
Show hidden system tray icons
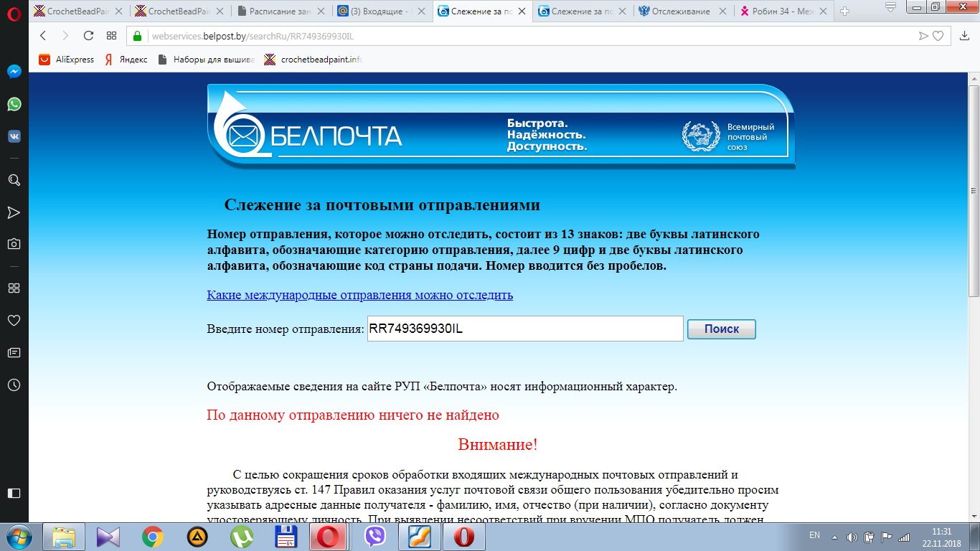click(834, 537)
